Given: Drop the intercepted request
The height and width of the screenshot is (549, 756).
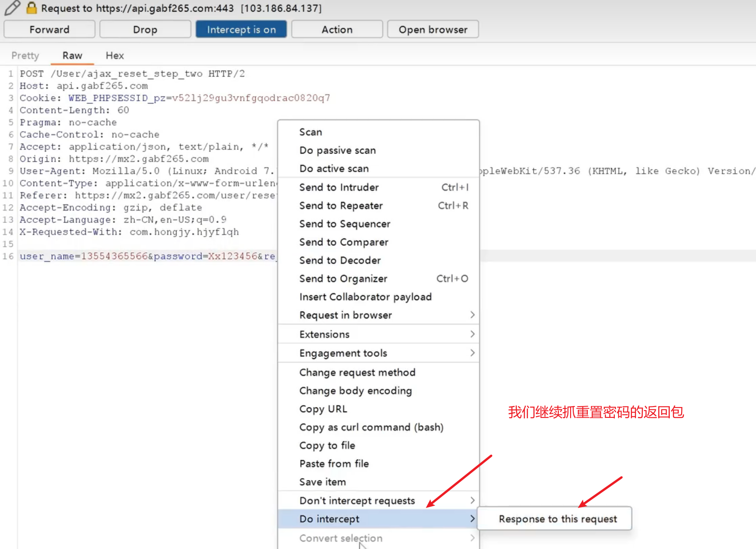Looking at the screenshot, I should tap(145, 29).
